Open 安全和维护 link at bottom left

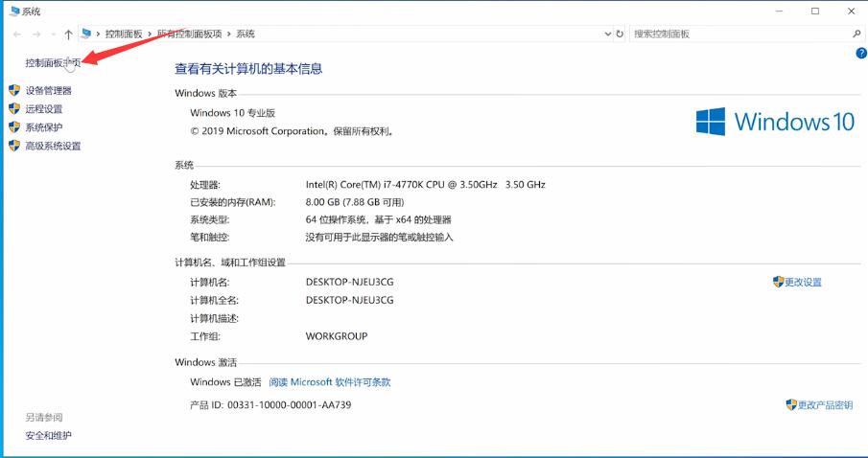[x=48, y=435]
